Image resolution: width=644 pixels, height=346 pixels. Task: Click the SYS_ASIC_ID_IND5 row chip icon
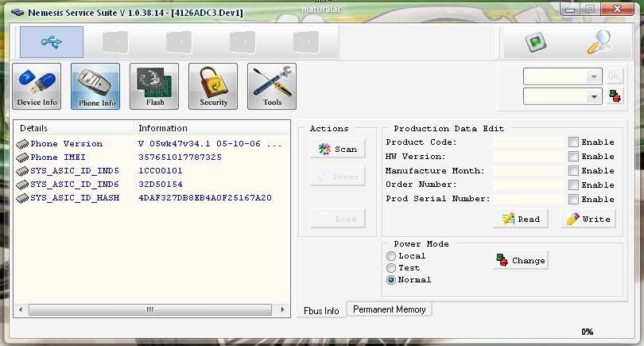(22, 171)
